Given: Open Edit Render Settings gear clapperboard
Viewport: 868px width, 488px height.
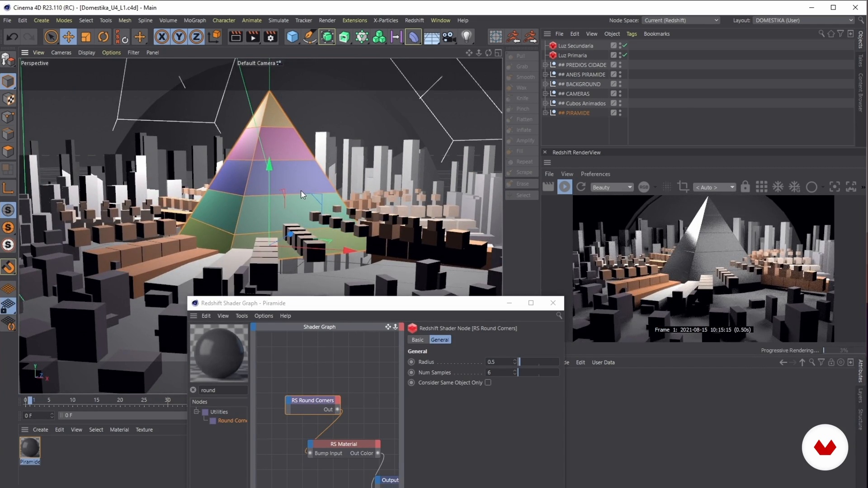Looking at the screenshot, I should click(271, 37).
